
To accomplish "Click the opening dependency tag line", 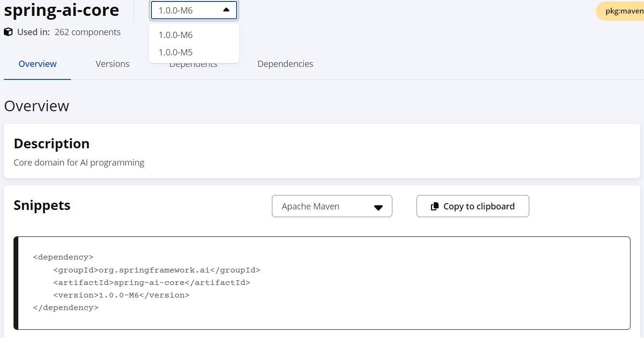I will tap(63, 257).
